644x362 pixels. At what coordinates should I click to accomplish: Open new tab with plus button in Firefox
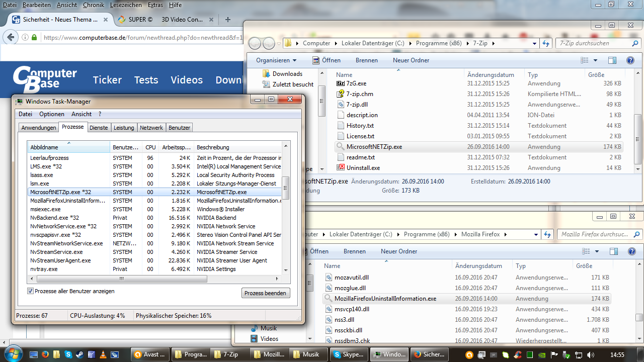(x=228, y=20)
